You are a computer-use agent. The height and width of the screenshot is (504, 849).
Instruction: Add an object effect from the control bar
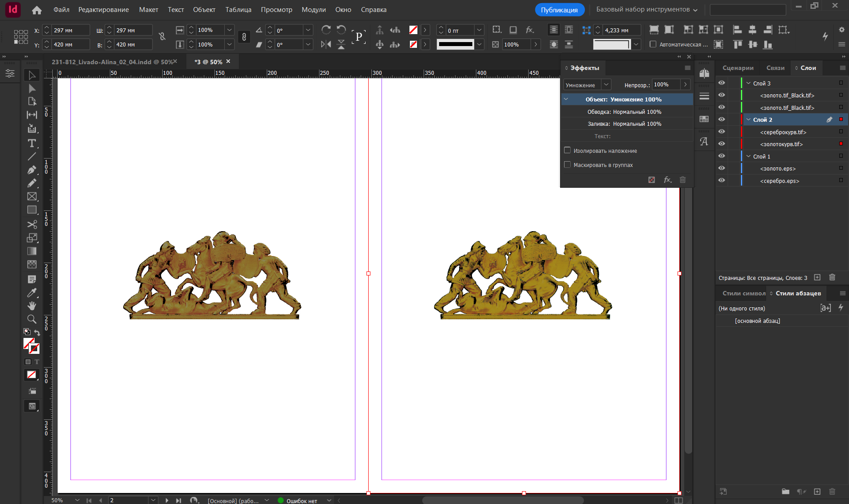pos(530,30)
